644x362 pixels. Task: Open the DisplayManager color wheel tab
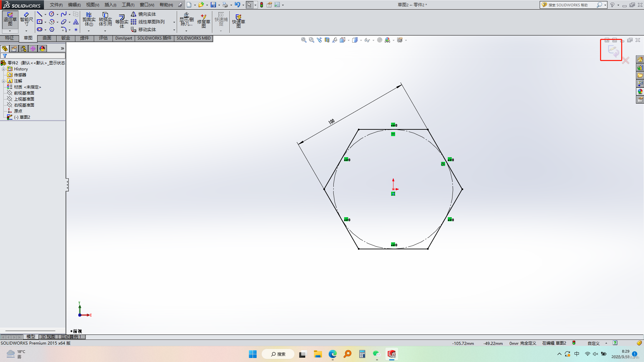tap(42, 49)
